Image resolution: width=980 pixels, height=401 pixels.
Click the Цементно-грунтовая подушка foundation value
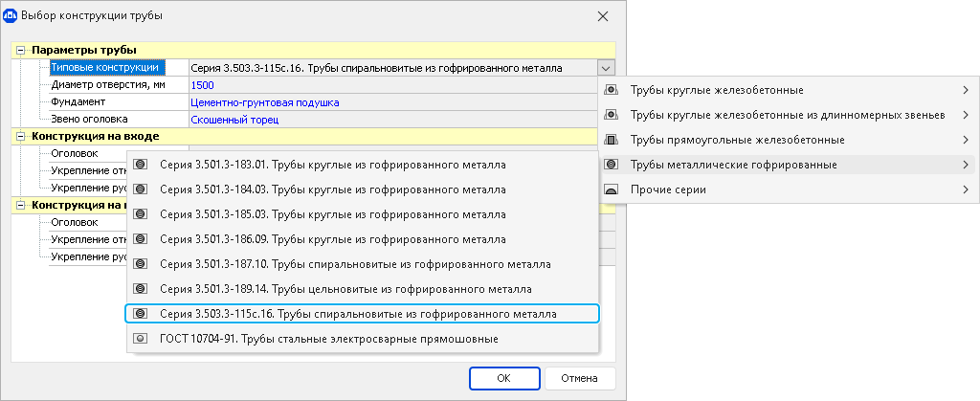265,102
